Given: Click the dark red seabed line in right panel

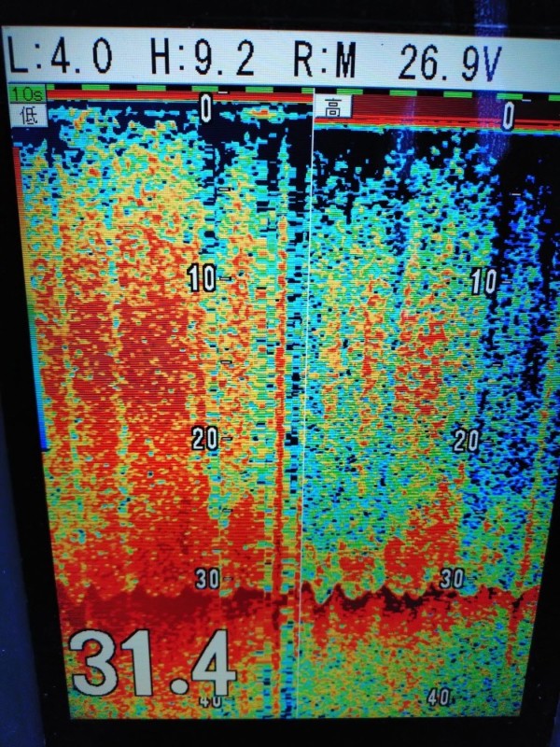Looking at the screenshot, I should click(x=420, y=595).
